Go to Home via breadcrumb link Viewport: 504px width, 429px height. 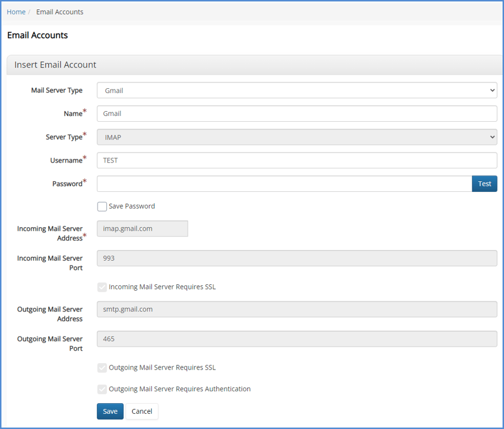[x=16, y=12]
